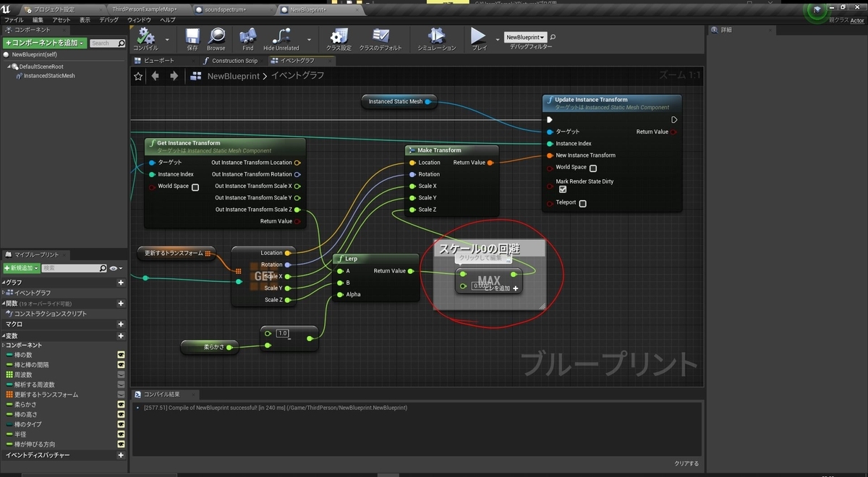
Task: Open the コンパイル options dropdown arrow
Action: [x=167, y=39]
